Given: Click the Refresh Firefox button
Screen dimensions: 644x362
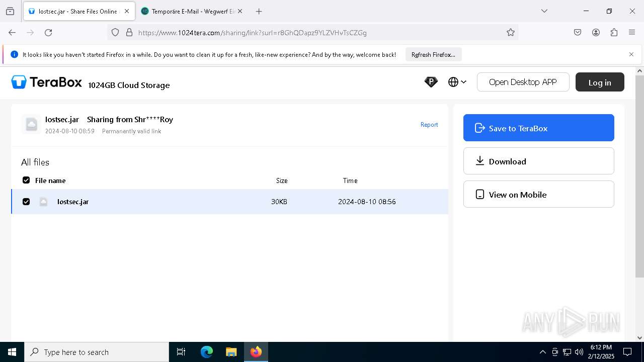Looking at the screenshot, I should [x=433, y=54].
